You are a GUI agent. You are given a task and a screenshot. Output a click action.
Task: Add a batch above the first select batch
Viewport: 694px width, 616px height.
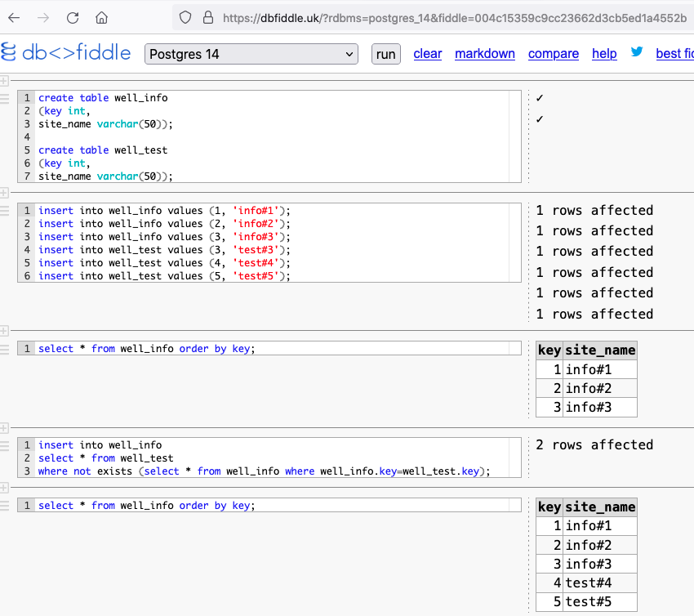[x=3, y=331]
